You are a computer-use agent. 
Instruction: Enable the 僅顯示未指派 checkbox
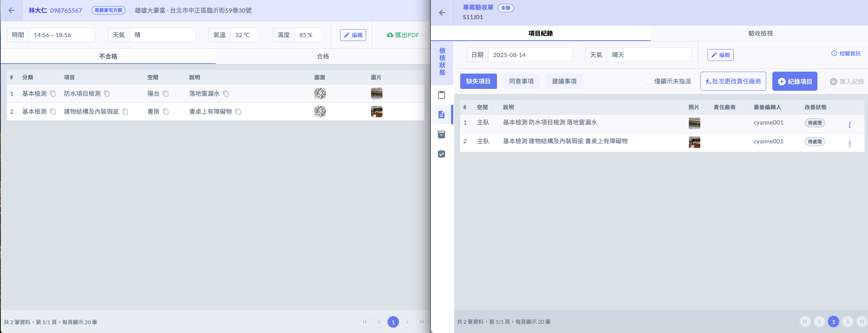[648, 81]
